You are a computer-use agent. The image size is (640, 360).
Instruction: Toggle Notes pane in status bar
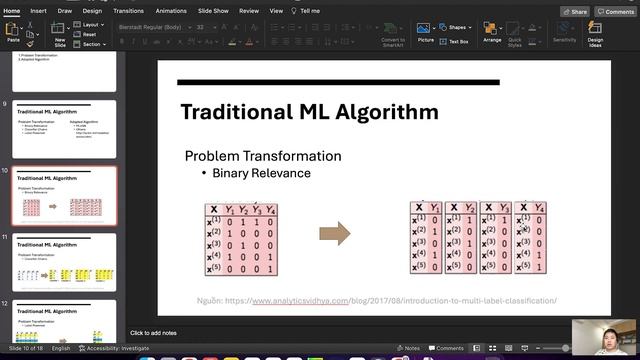tap(408, 348)
